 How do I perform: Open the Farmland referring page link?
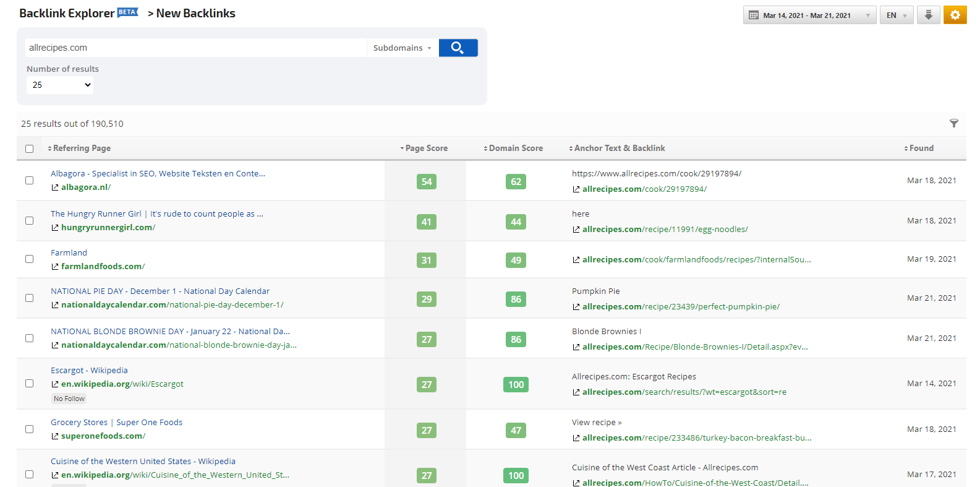(69, 252)
